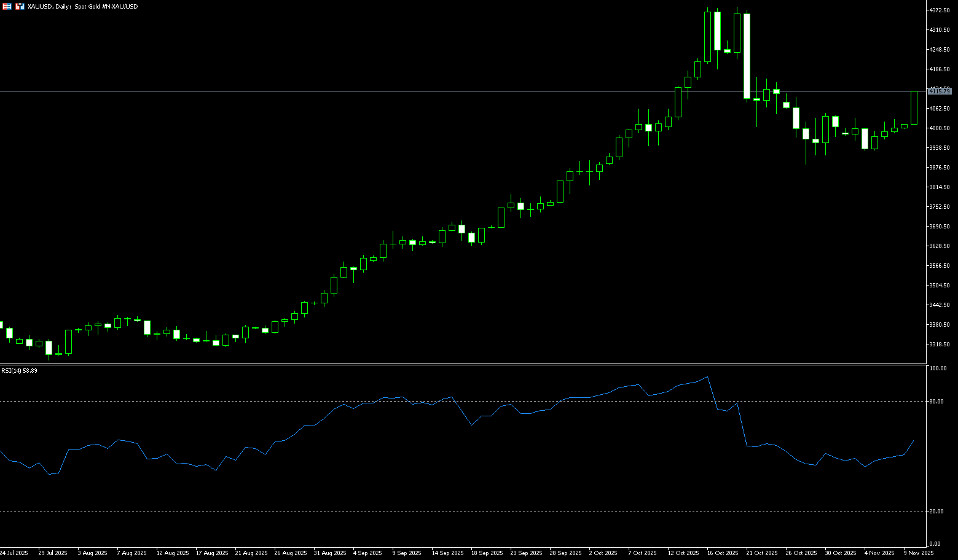
Task: Select the current price tag 4115.79
Action: pos(940,91)
